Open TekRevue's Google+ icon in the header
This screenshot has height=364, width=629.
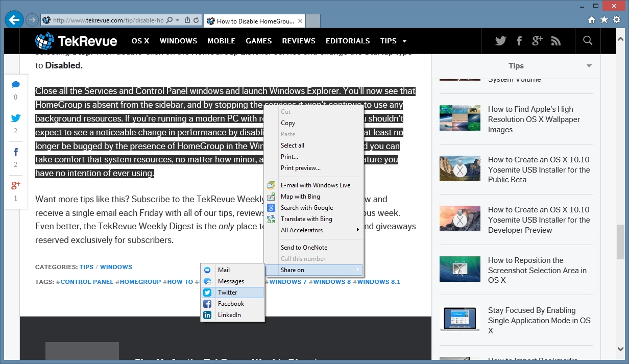click(537, 41)
